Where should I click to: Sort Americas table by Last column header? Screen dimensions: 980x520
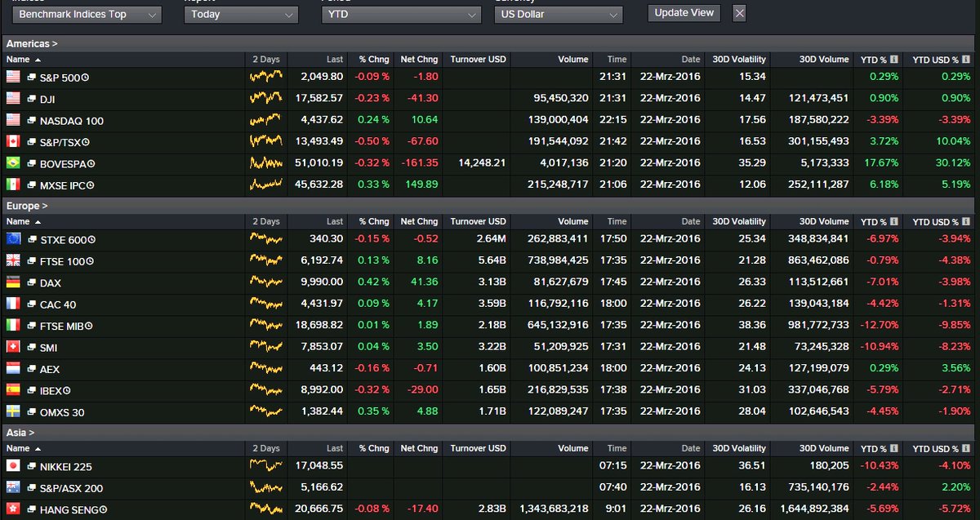tap(335, 60)
